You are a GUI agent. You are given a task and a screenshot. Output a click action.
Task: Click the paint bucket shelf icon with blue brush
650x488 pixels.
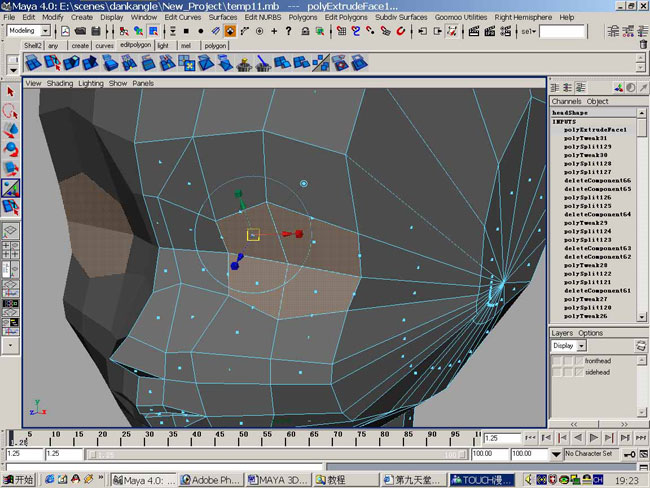click(263, 63)
